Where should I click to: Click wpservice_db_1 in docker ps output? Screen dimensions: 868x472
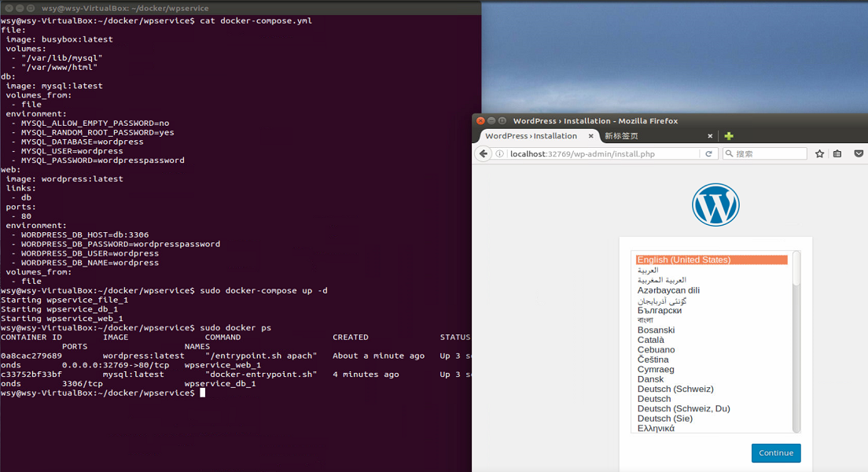click(x=220, y=383)
